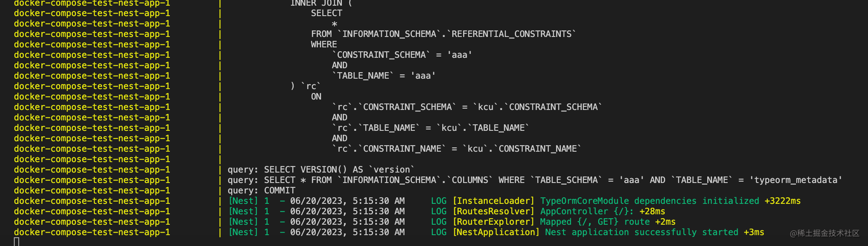Image resolution: width=868 pixels, height=246 pixels.
Task: Click the `rc` subquery alias line
Action: [x=306, y=86]
